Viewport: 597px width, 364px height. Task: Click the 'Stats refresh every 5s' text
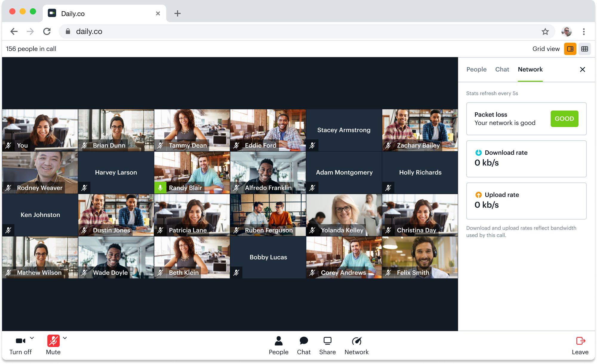coord(492,93)
